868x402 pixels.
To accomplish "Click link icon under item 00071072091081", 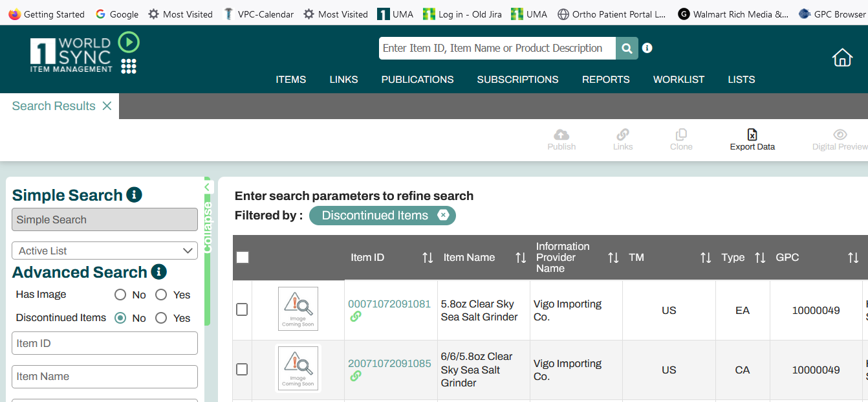I will point(355,317).
